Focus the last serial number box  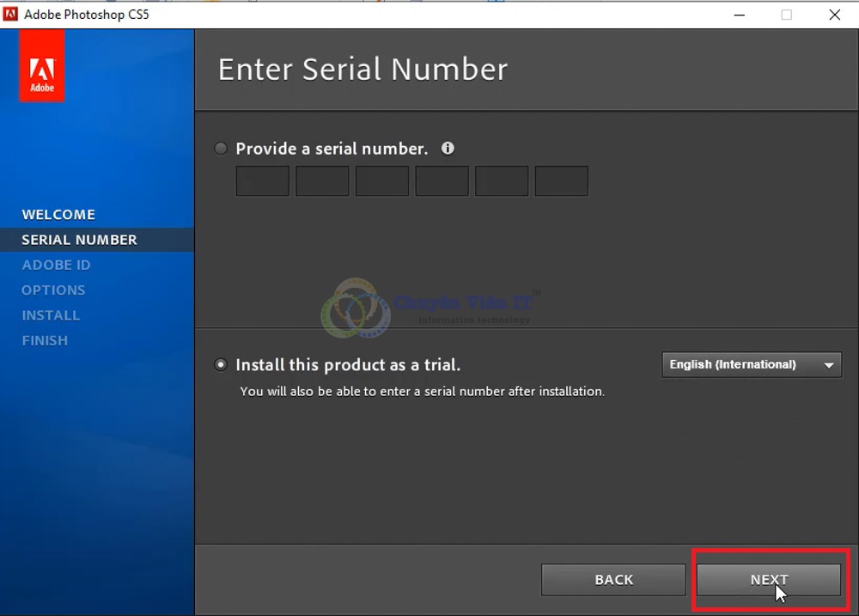pos(561,181)
